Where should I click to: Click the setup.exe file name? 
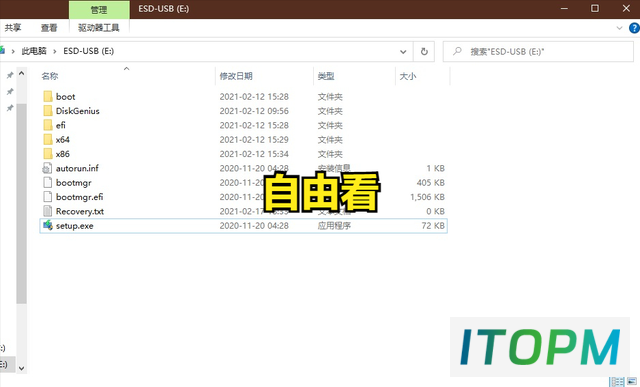[75, 226]
